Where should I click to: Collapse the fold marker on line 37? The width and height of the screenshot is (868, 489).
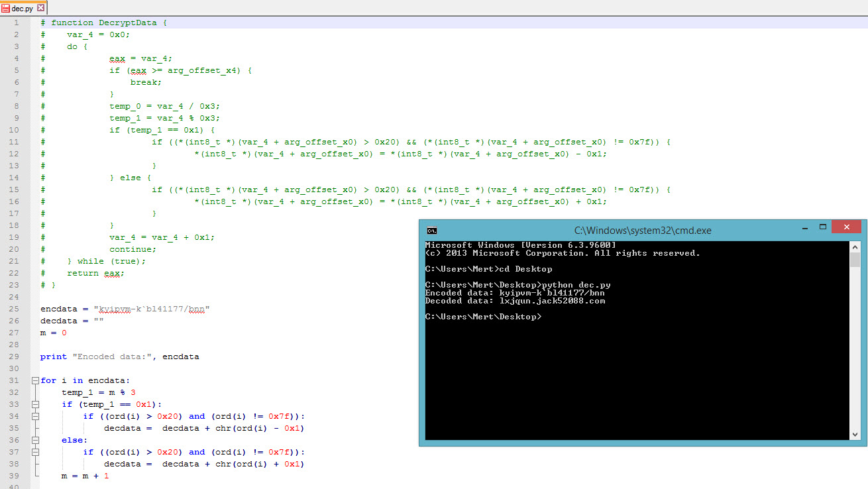click(34, 452)
